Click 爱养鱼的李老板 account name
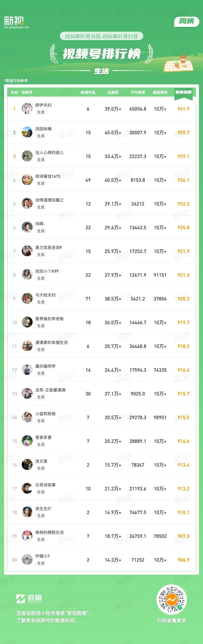The image size is (203, 644). coord(50,319)
